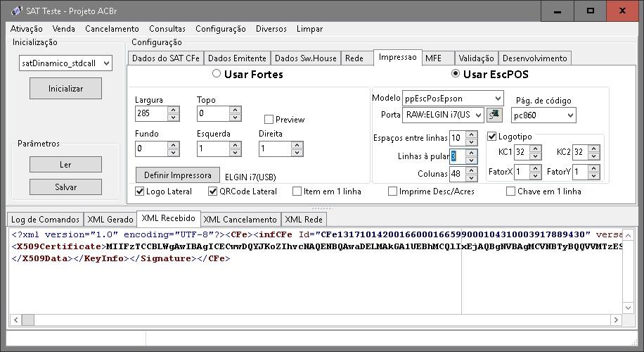Click the Inicializar button
644x352 pixels.
[x=65, y=89]
